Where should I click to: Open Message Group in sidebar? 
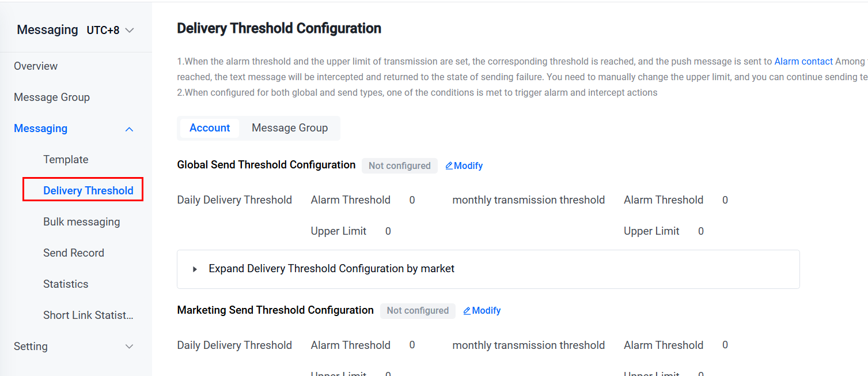coord(52,97)
